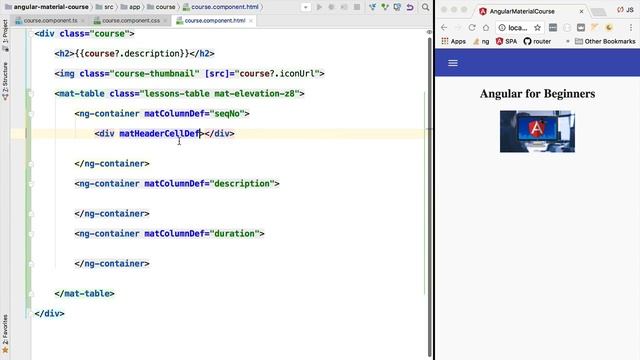640x360 pixels.
Task: Click the app breadcrumb folder
Action: pyautogui.click(x=131, y=7)
